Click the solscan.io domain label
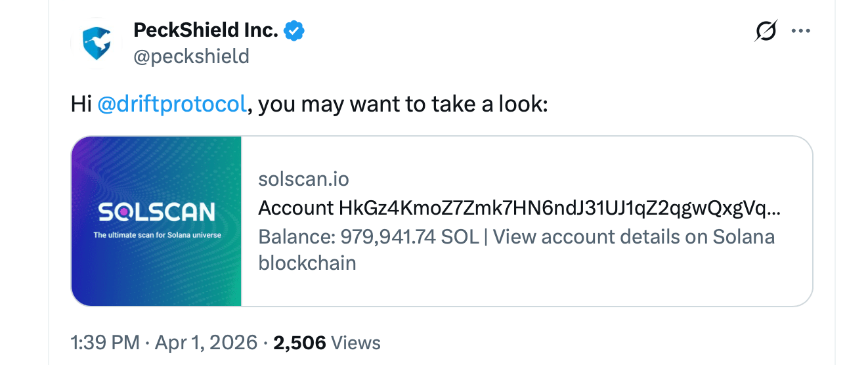This screenshot has width=868, height=365. (303, 179)
